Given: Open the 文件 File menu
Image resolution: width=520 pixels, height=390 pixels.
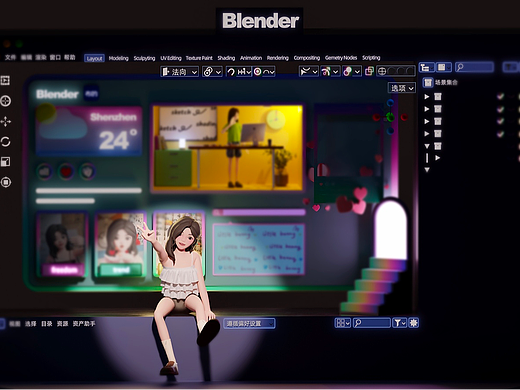Looking at the screenshot, I should pos(10,57).
